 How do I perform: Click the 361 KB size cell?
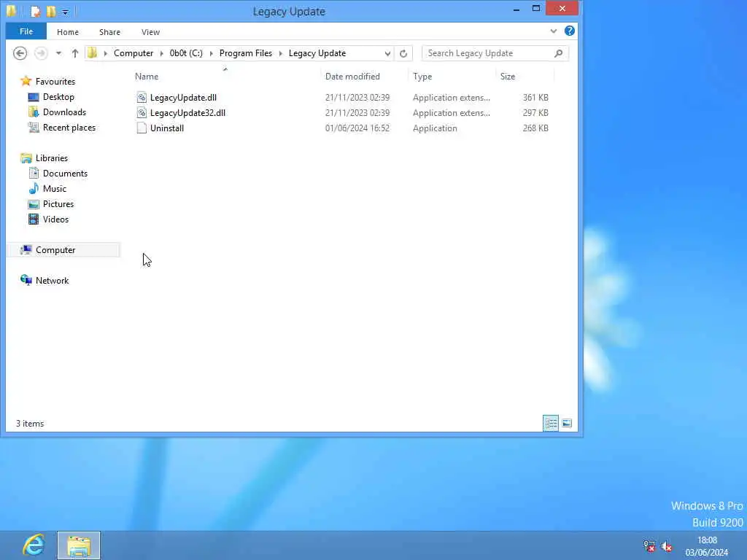pyautogui.click(x=535, y=98)
